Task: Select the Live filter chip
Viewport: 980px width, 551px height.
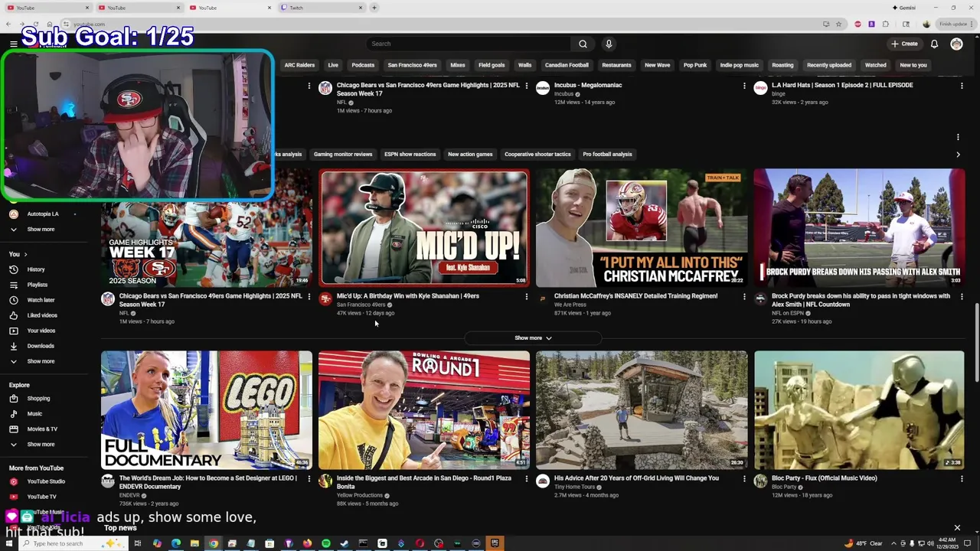Action: pos(333,65)
